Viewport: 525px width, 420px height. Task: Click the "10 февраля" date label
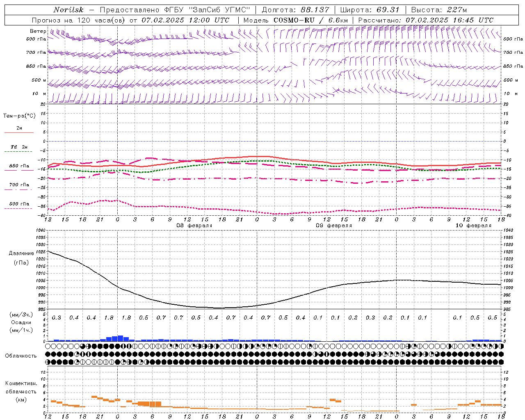[473, 226]
